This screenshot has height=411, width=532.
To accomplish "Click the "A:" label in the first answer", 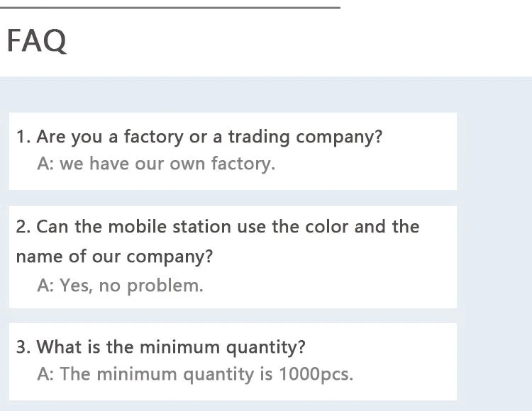I will 46,164.
